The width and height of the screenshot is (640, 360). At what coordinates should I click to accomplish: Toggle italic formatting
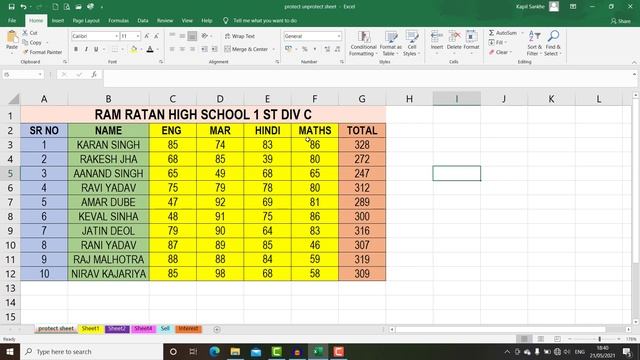click(86, 49)
